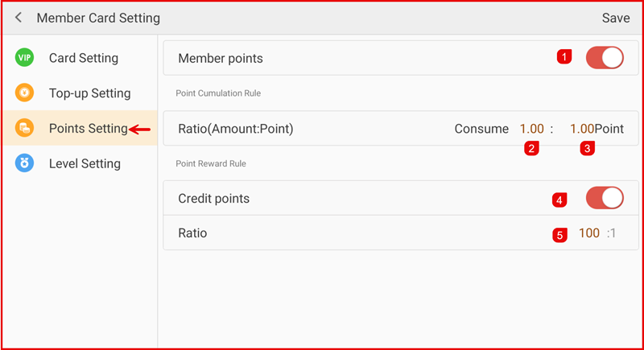Disable the Credit points switch
644x350 pixels.
point(605,198)
